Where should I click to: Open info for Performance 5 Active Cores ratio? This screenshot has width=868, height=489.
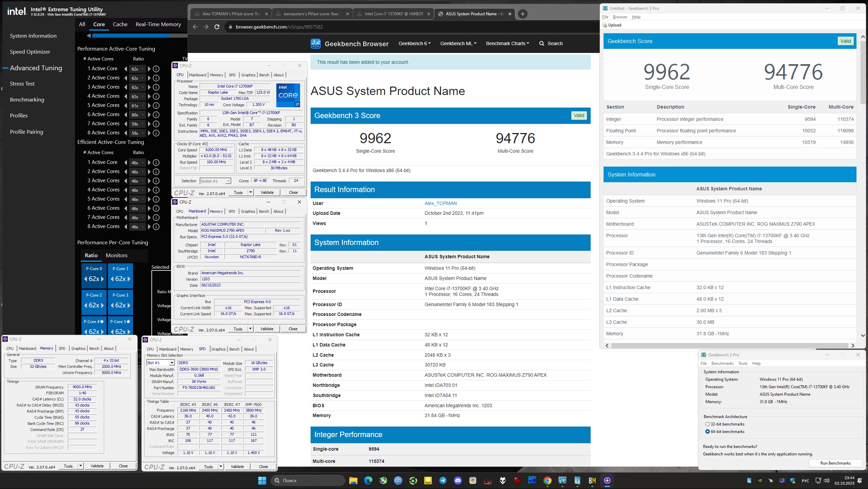click(156, 106)
